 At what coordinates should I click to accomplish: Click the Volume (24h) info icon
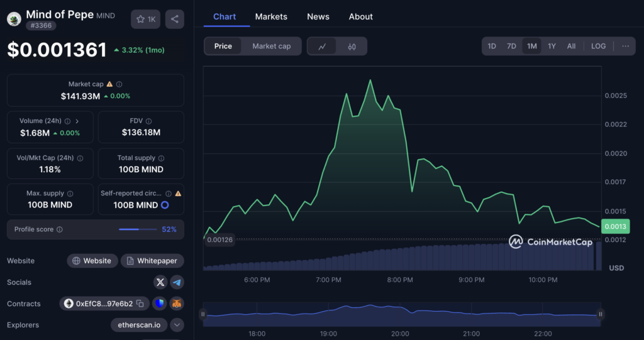(67, 121)
